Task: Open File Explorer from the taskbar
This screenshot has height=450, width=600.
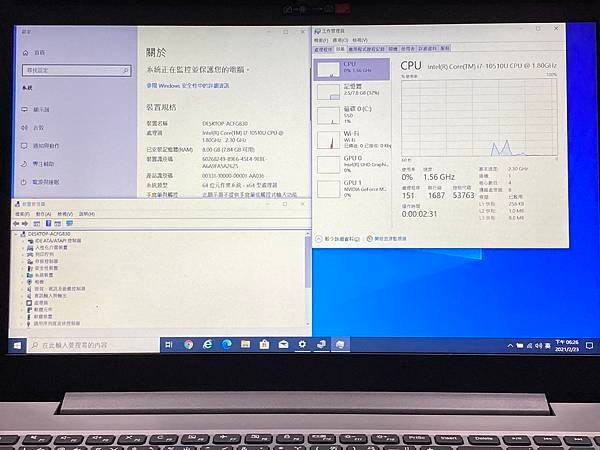Action: coord(246,345)
